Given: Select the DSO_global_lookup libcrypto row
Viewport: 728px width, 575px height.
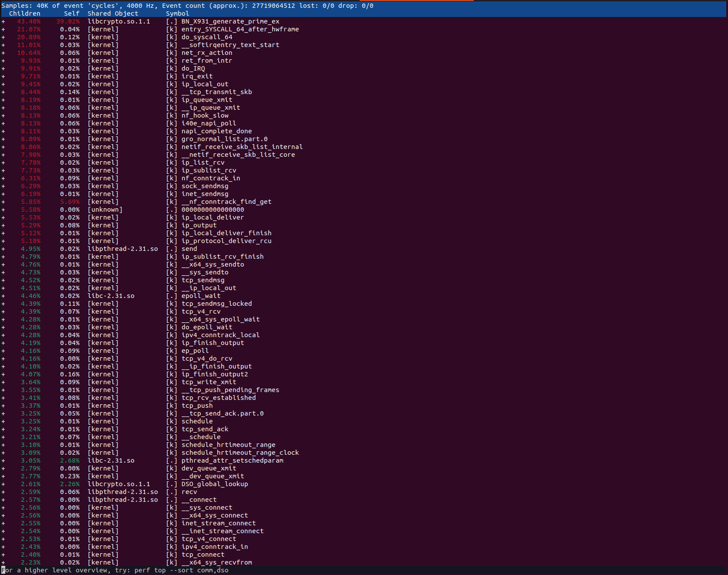Looking at the screenshot, I should click(x=215, y=484).
